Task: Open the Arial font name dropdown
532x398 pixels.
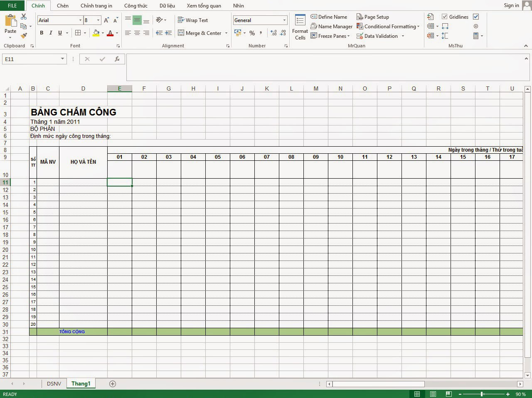Action: [81, 20]
